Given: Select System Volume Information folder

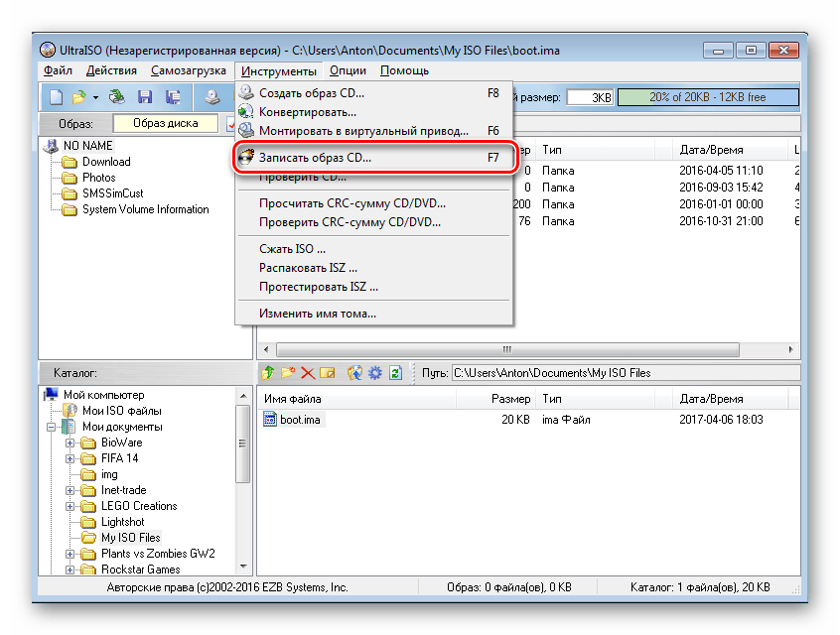Looking at the screenshot, I should pyautogui.click(x=146, y=209).
